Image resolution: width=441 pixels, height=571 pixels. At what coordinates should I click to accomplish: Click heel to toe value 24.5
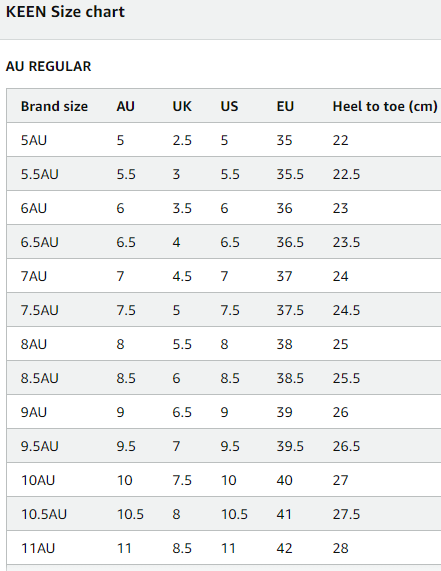coord(346,310)
